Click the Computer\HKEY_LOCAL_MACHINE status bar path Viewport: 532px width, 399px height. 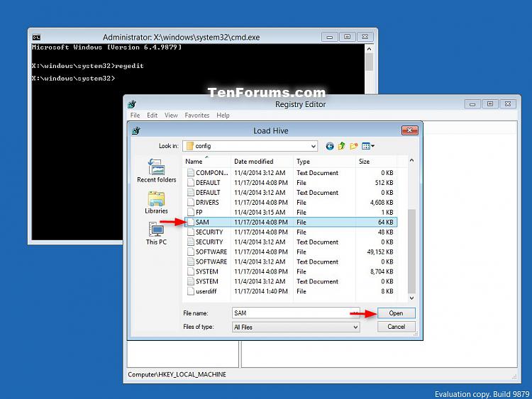[177, 374]
